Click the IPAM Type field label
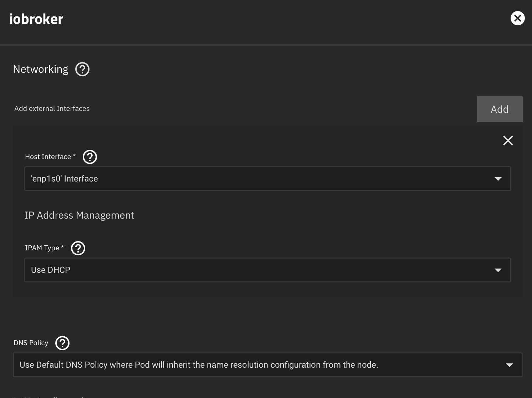 click(42, 248)
